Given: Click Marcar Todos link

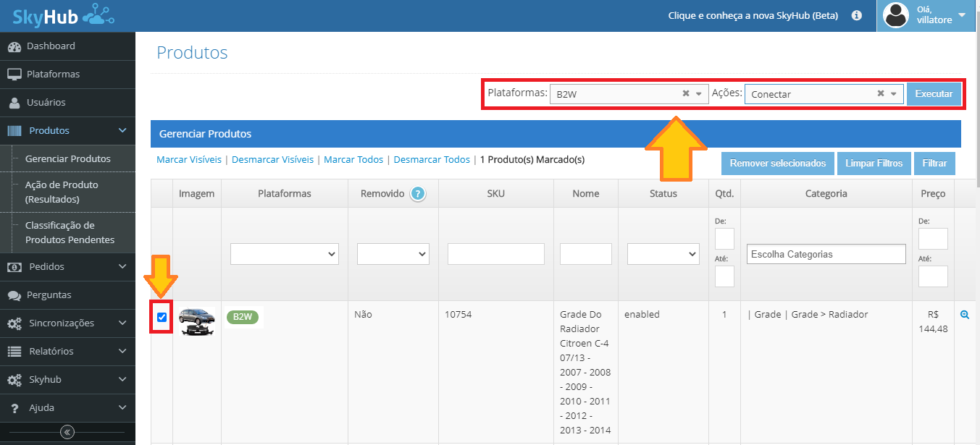Looking at the screenshot, I should 353,160.
